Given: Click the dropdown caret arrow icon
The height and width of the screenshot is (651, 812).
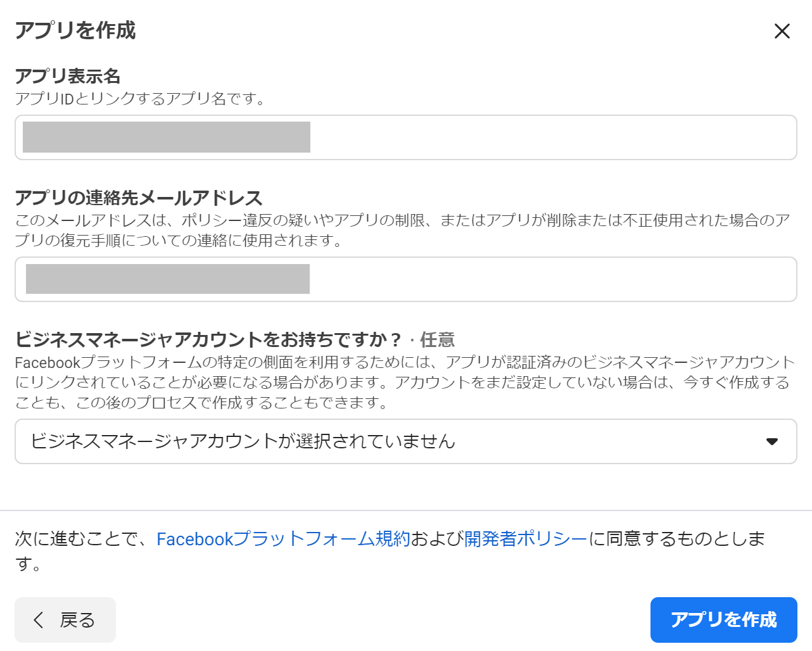Looking at the screenshot, I should [771, 441].
